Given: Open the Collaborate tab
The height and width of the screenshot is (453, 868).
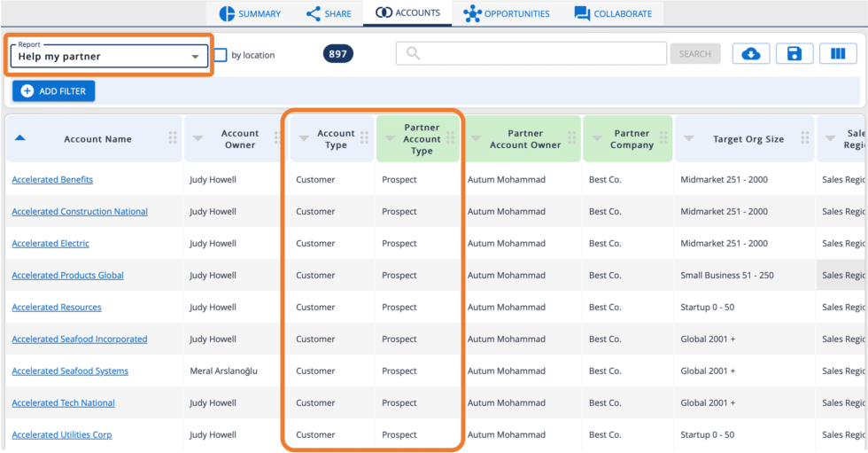Looking at the screenshot, I should pyautogui.click(x=613, y=13).
